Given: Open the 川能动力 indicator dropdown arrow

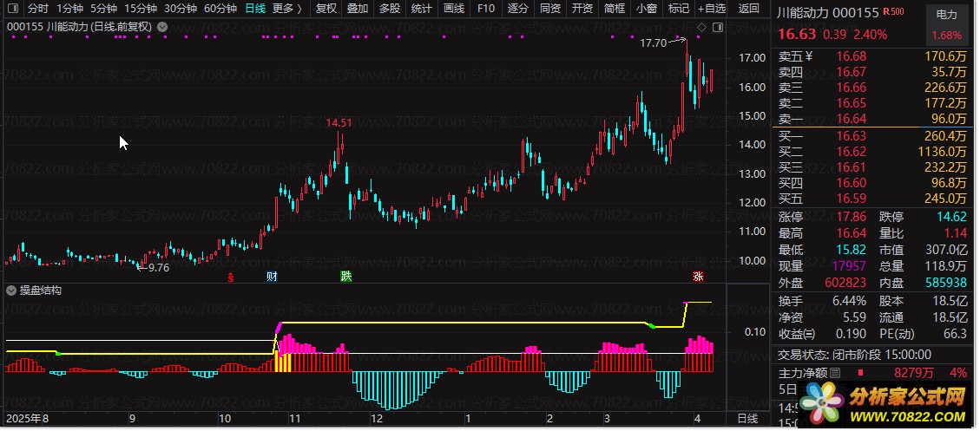Looking at the screenshot, I should pyautogui.click(x=162, y=28).
